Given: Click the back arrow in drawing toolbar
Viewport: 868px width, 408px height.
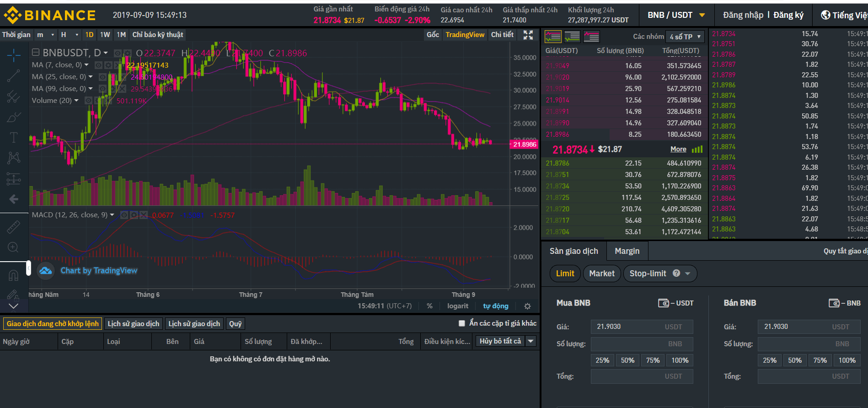Looking at the screenshot, I should click(x=13, y=199).
